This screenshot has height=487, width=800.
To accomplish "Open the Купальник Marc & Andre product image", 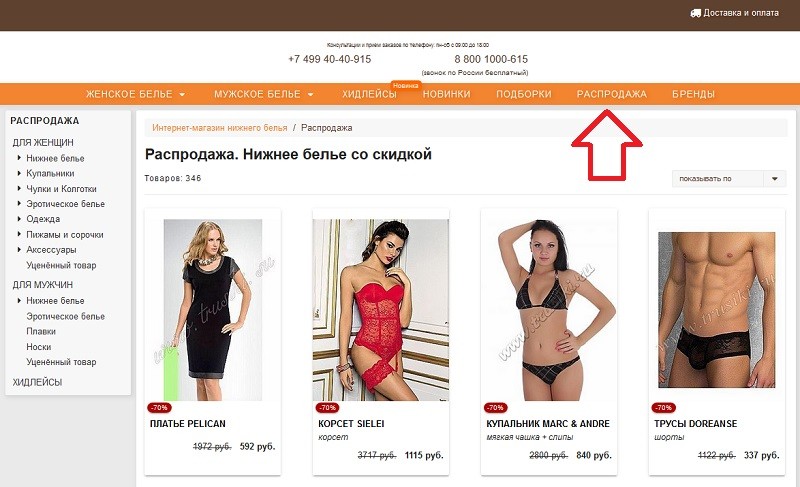I will click(548, 310).
